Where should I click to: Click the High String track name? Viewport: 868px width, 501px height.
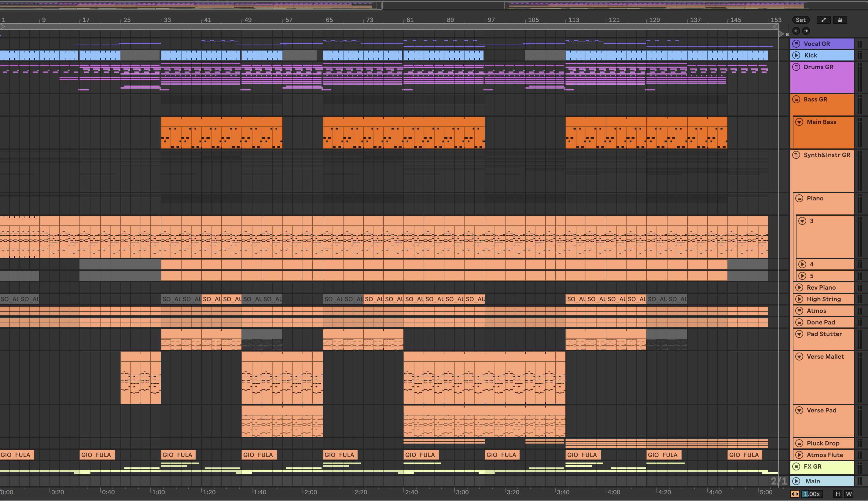pos(824,299)
